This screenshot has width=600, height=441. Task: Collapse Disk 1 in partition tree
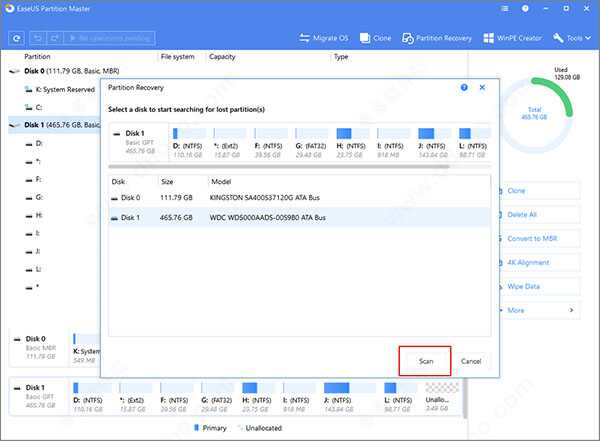[14, 125]
